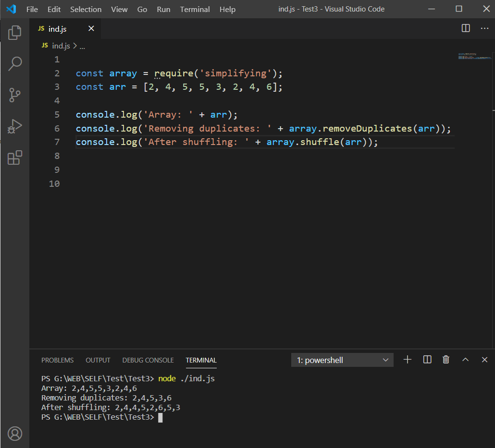Image resolution: width=495 pixels, height=448 pixels.
Task: Switch to the DEBUG CONSOLE tab
Action: tap(148, 360)
